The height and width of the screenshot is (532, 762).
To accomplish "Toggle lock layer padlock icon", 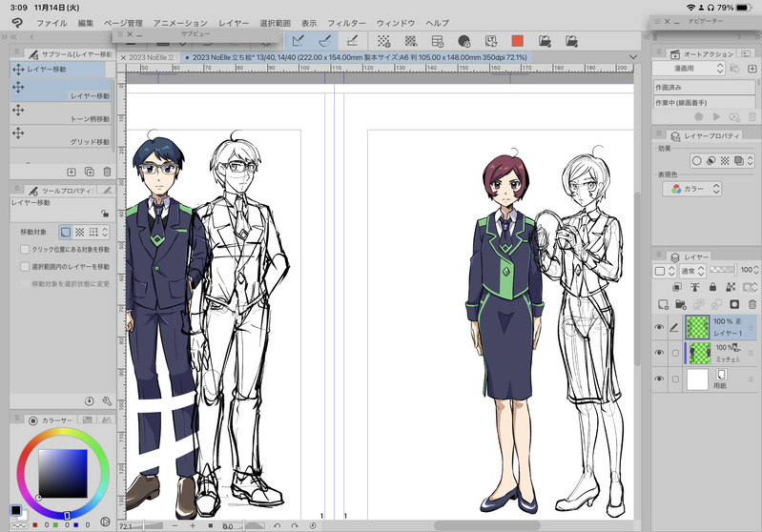I will (712, 287).
